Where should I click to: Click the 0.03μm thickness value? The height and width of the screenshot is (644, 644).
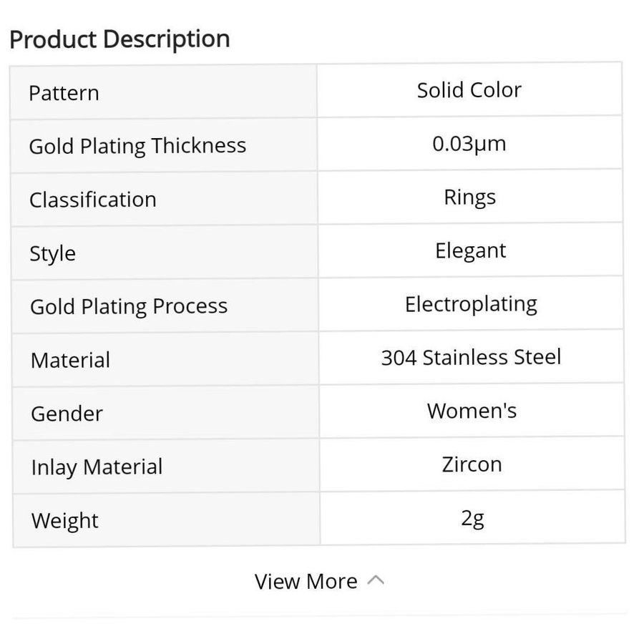(x=469, y=143)
